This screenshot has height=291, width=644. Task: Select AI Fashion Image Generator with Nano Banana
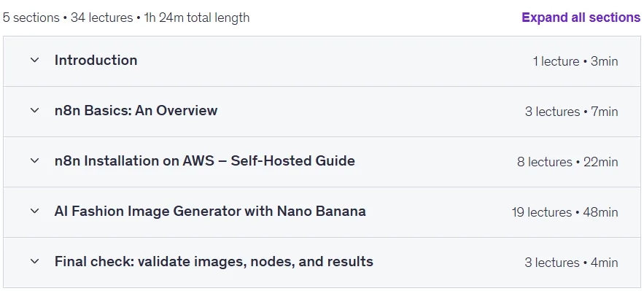click(210, 212)
